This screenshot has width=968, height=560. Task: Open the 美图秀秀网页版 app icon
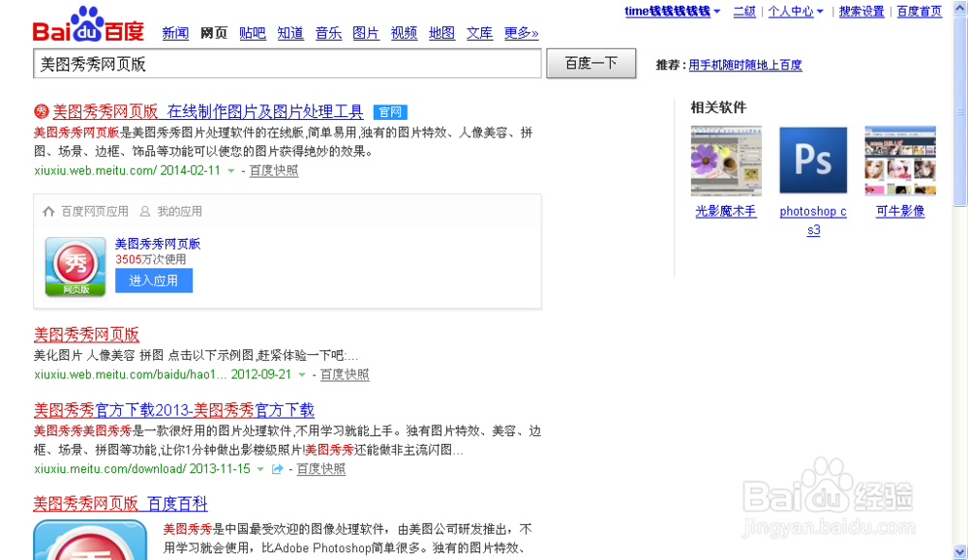tap(76, 266)
